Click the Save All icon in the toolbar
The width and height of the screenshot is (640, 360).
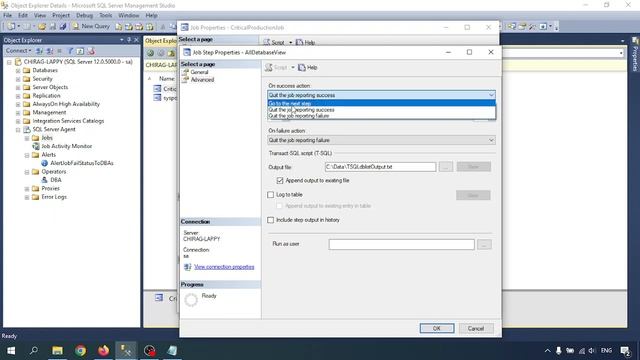click(x=63, y=27)
